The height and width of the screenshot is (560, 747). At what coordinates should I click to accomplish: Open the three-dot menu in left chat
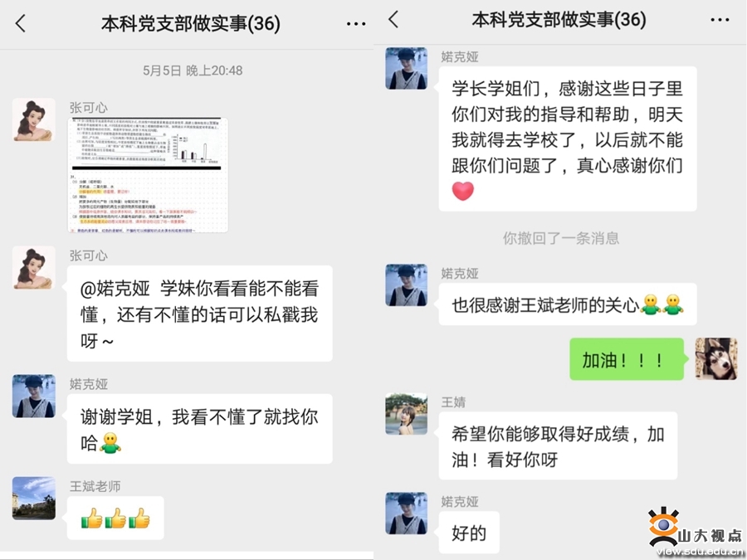click(x=356, y=24)
